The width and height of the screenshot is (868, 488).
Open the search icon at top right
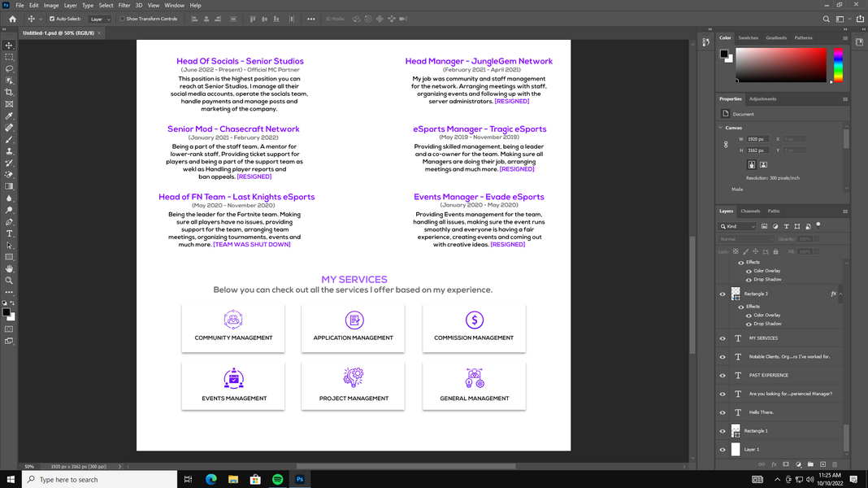pos(826,19)
